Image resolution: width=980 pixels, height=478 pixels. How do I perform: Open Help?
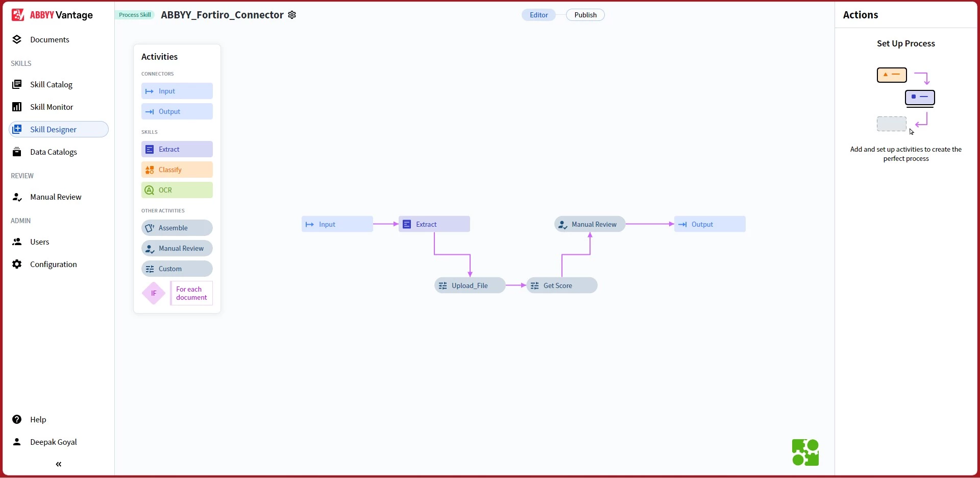pos(38,420)
